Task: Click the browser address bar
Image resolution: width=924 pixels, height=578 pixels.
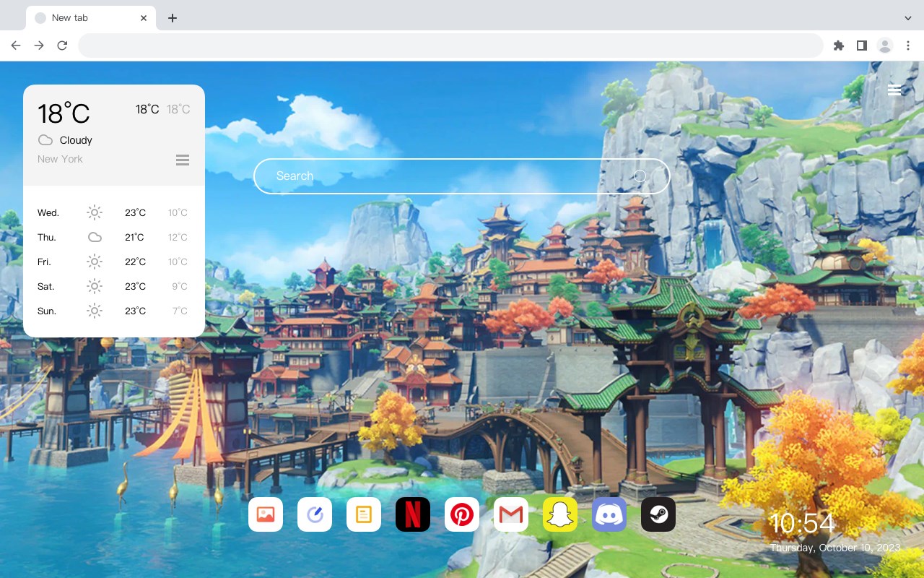Action: coord(450,46)
